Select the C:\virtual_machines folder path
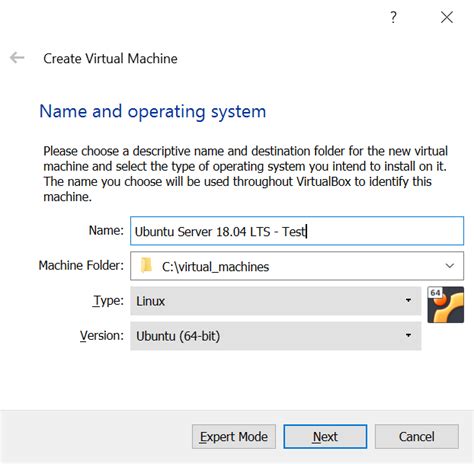474x464 pixels. [215, 267]
